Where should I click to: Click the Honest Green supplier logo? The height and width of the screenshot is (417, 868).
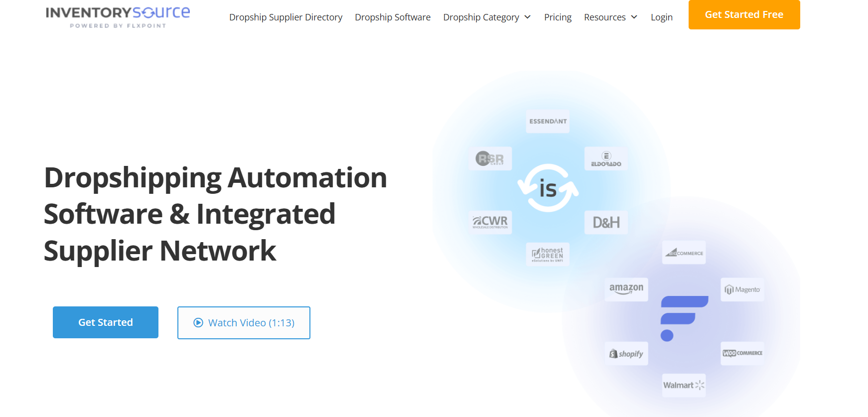point(548,254)
